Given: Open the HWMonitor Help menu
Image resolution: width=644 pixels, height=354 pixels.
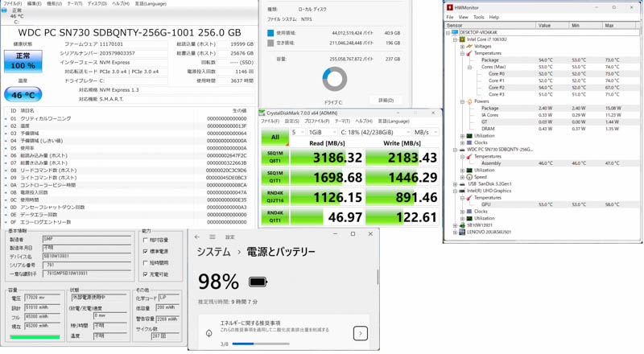Looking at the screenshot, I should click(493, 17).
